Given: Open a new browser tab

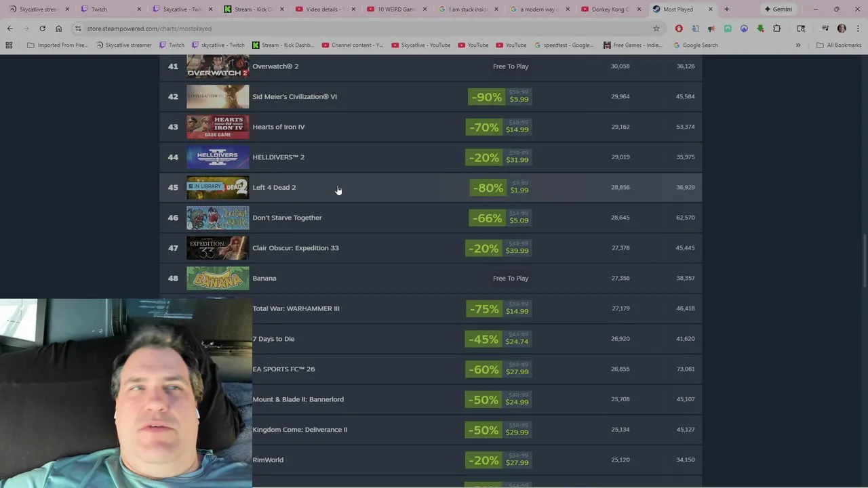Looking at the screenshot, I should point(726,9).
